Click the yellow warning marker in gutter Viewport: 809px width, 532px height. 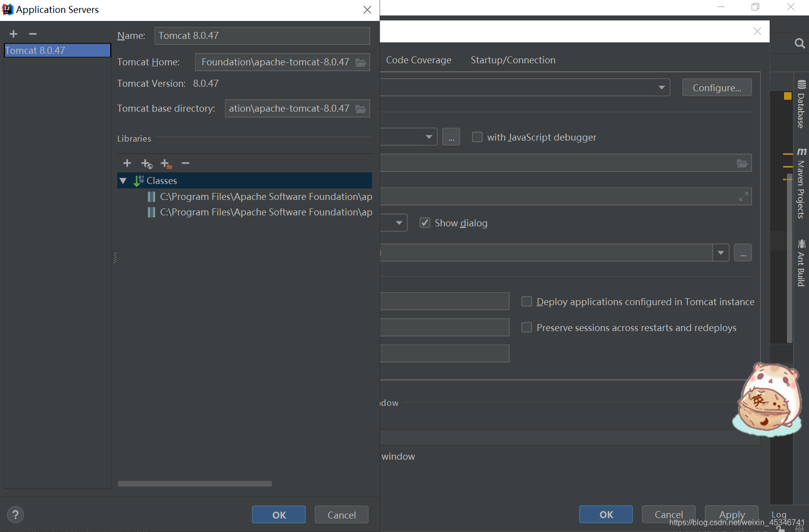[788, 96]
